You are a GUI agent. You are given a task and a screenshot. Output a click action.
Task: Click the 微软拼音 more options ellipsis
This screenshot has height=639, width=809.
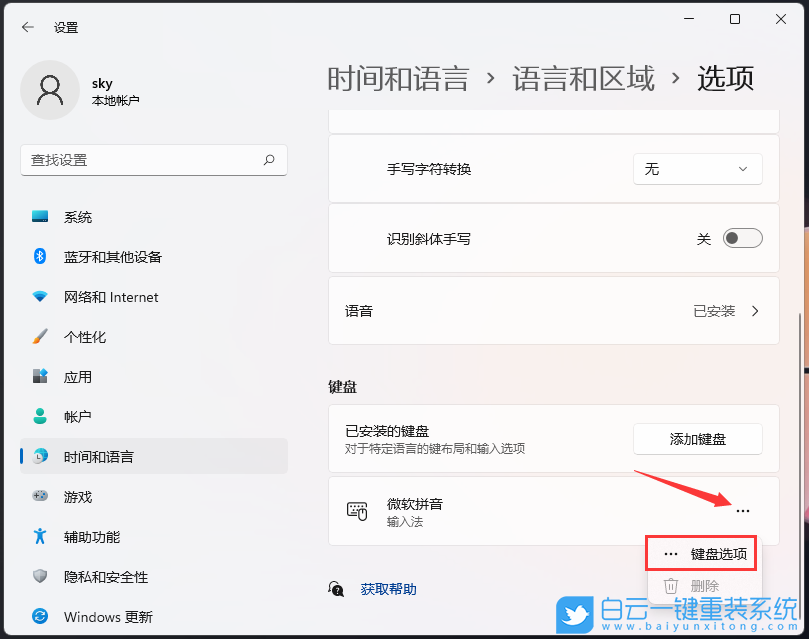[x=742, y=510]
